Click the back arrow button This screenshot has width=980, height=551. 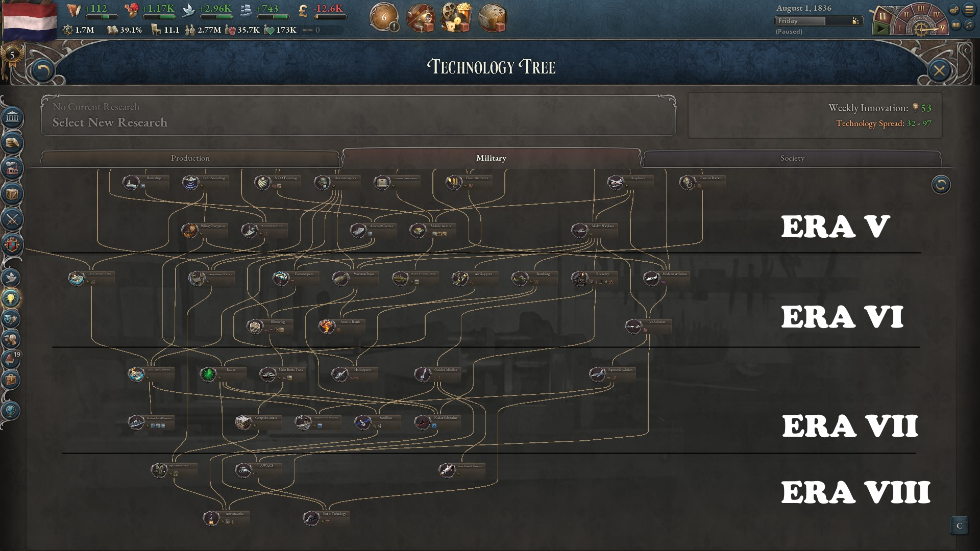pos(43,70)
